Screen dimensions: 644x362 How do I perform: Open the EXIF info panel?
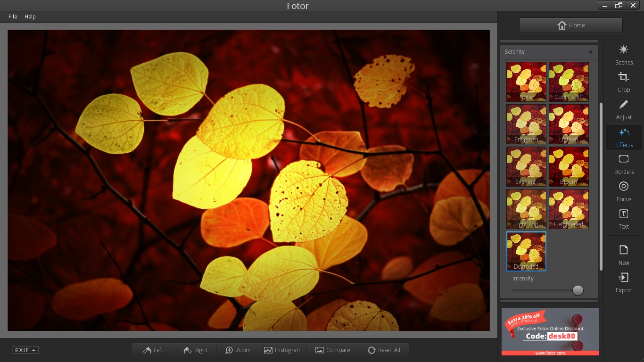25,350
